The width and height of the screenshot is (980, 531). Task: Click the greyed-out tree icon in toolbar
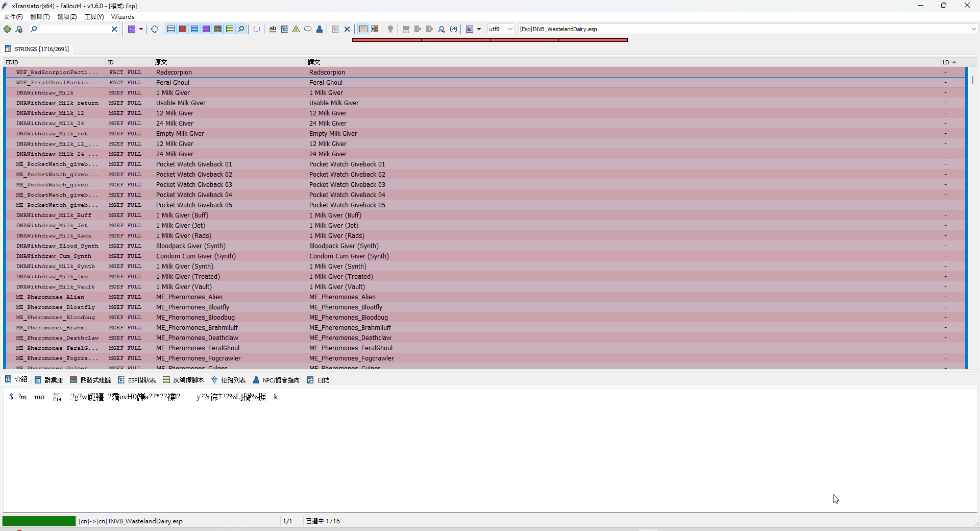pyautogui.click(x=335, y=29)
